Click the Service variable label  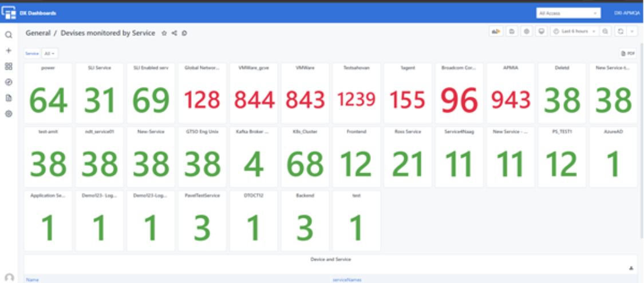(32, 53)
